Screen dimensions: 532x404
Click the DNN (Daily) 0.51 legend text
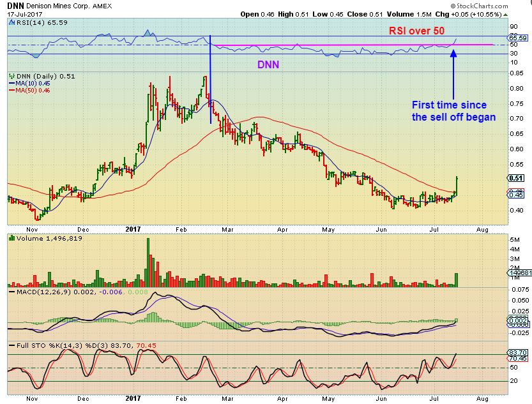click(x=45, y=76)
